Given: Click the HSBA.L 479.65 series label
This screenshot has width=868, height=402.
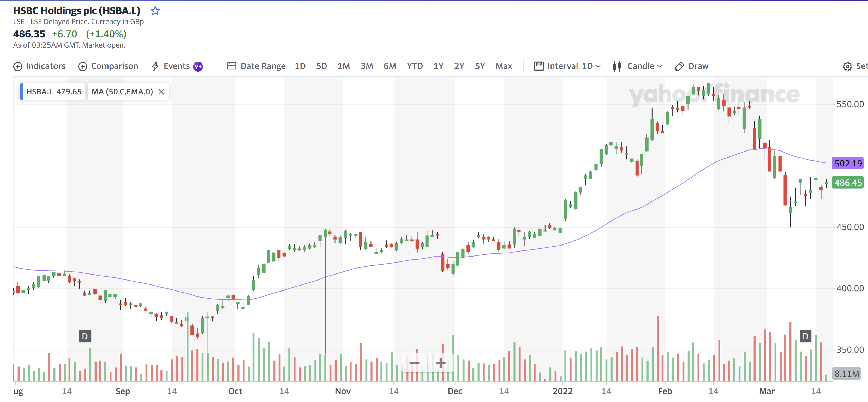Looking at the screenshot, I should point(54,92).
